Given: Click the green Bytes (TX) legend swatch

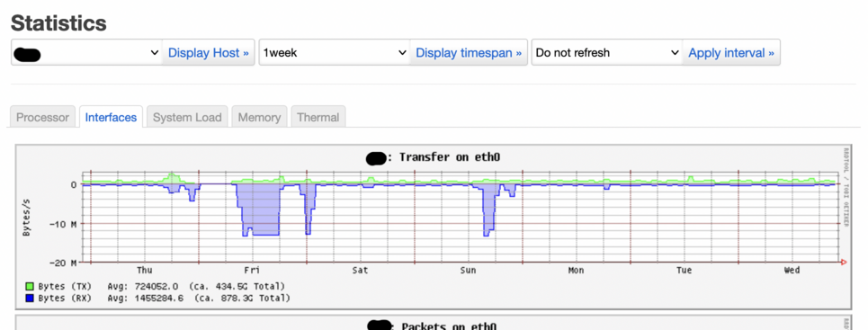Looking at the screenshot, I should (x=30, y=286).
